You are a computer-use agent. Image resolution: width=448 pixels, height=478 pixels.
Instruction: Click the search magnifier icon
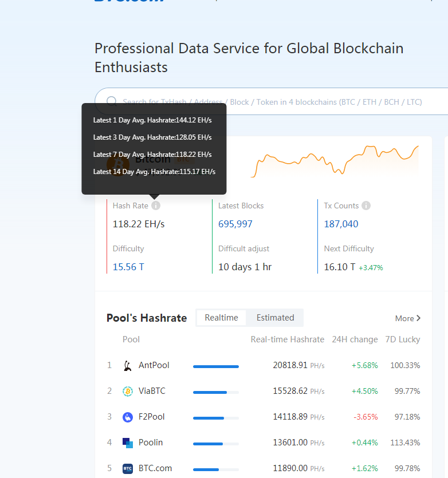(111, 101)
